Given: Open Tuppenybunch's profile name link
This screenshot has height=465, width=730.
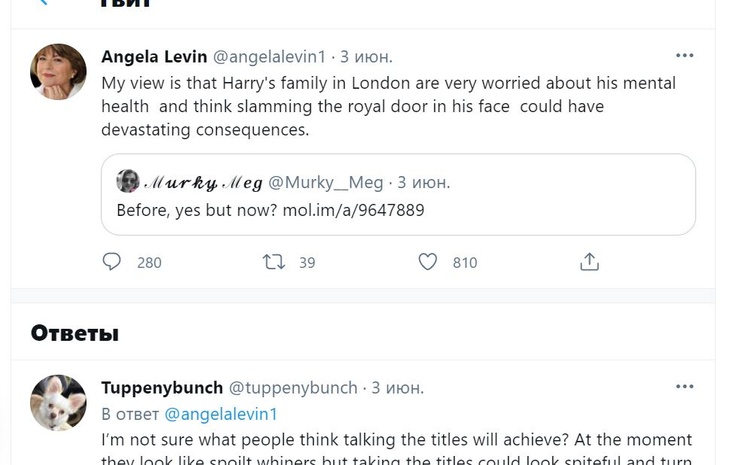Looking at the screenshot, I should pos(161,388).
